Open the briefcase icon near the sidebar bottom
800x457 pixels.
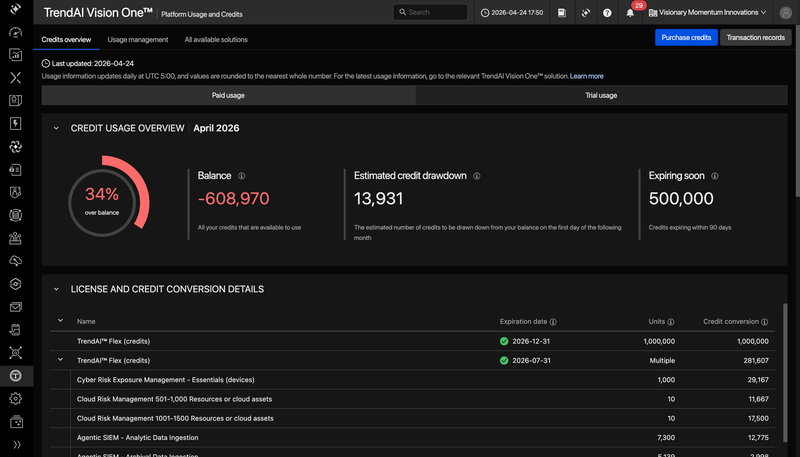pos(15,422)
